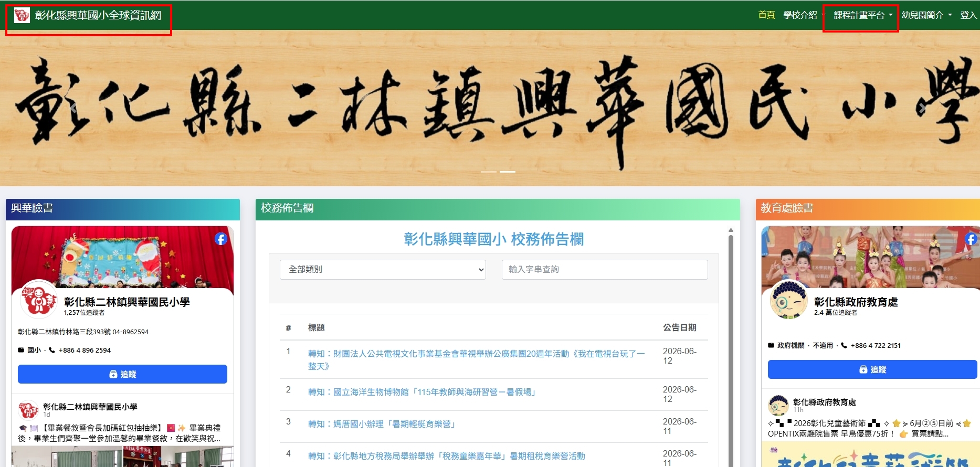Focus the 輸入字串查詢 search field

click(605, 270)
